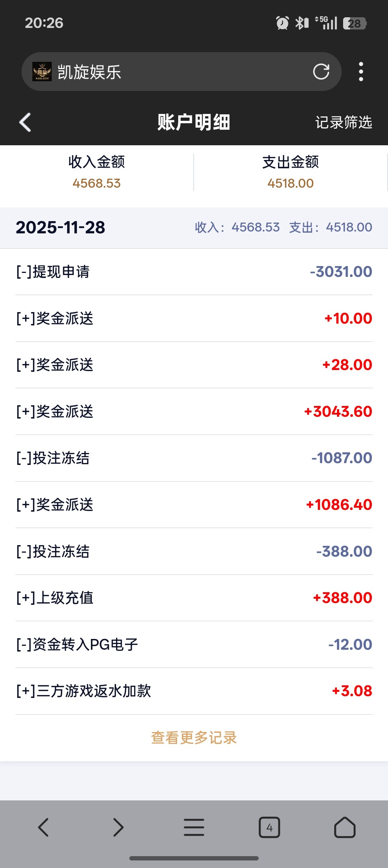Open the tab switcher showing 4
The height and width of the screenshot is (868, 388).
pos(269,827)
